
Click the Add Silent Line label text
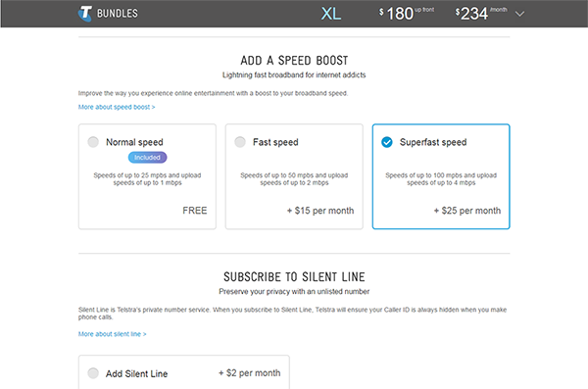[x=136, y=374]
